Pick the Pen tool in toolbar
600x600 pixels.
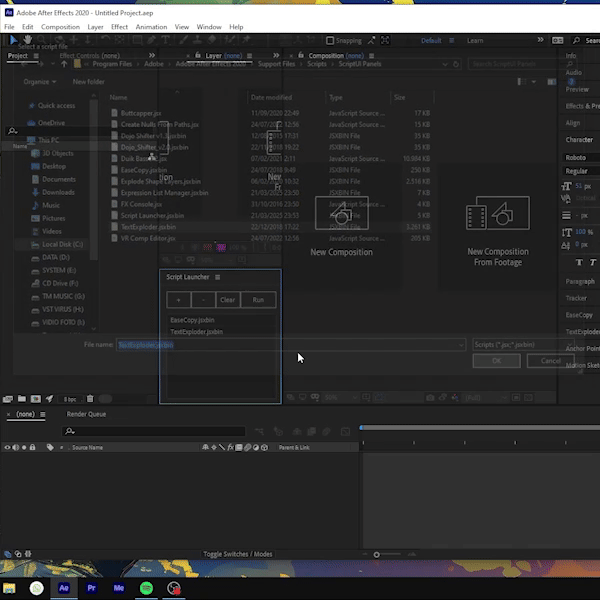(x=151, y=40)
